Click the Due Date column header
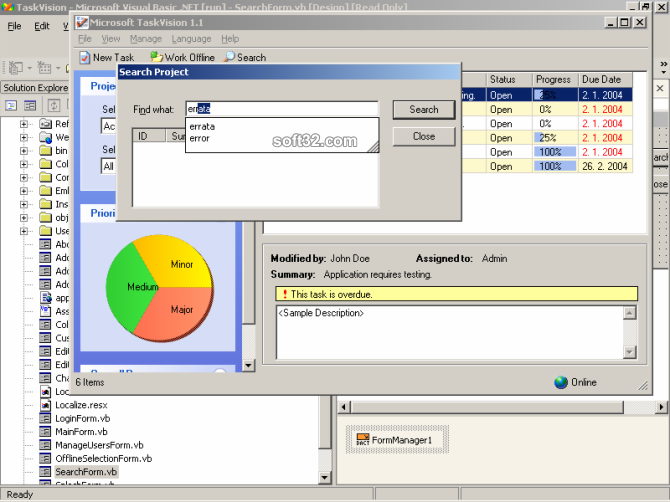The width and height of the screenshot is (670, 502). [x=606, y=79]
